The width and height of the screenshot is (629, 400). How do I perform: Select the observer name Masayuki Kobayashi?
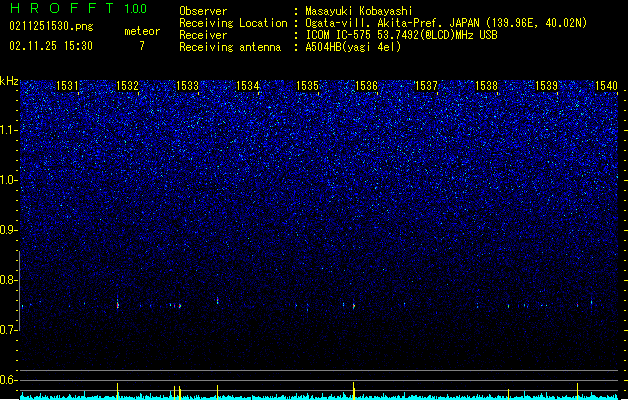pyautogui.click(x=359, y=11)
